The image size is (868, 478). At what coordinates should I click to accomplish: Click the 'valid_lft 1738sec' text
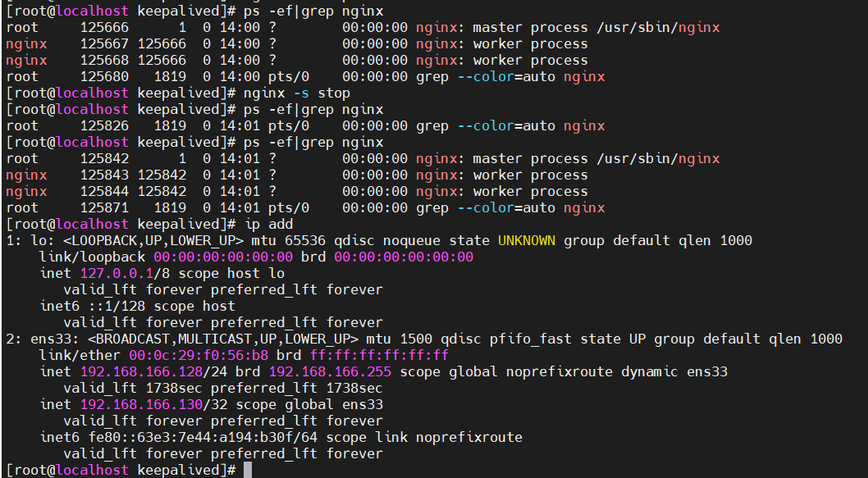[x=133, y=389]
